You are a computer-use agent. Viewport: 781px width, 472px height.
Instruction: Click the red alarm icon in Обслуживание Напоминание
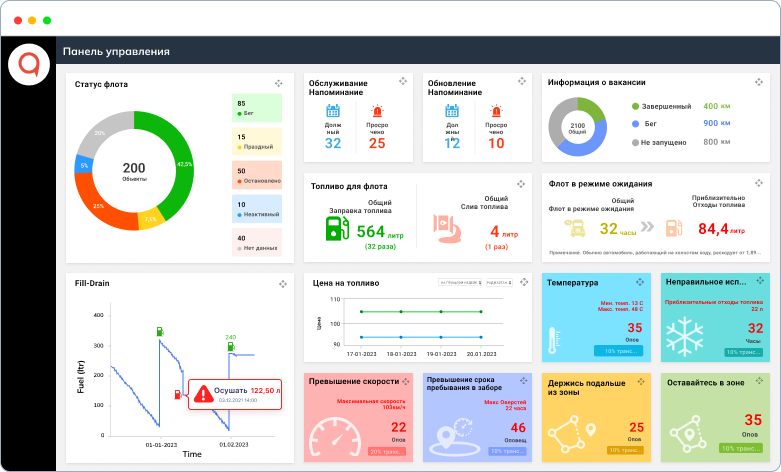pos(377,111)
